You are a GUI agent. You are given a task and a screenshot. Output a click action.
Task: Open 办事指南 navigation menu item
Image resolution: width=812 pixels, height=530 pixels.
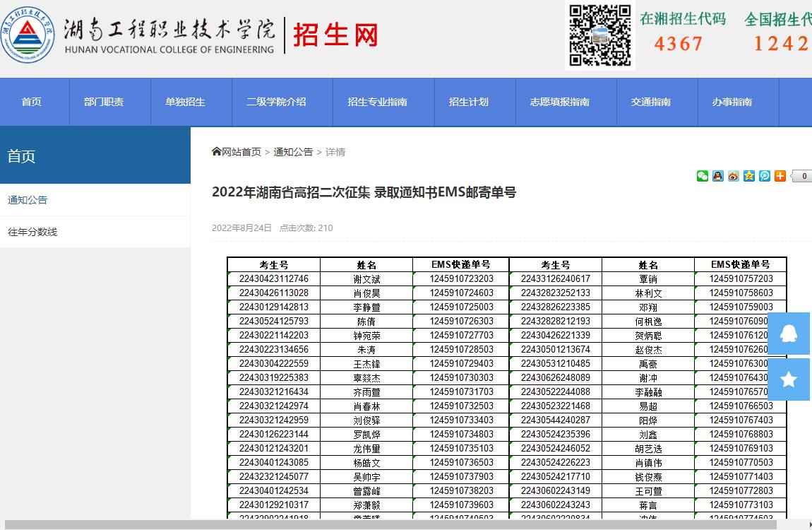(x=732, y=102)
